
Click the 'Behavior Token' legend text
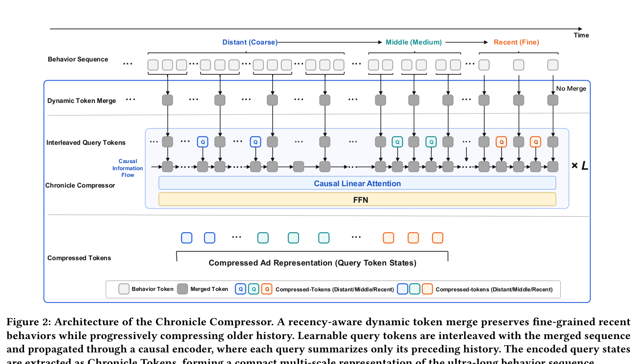[x=153, y=289]
